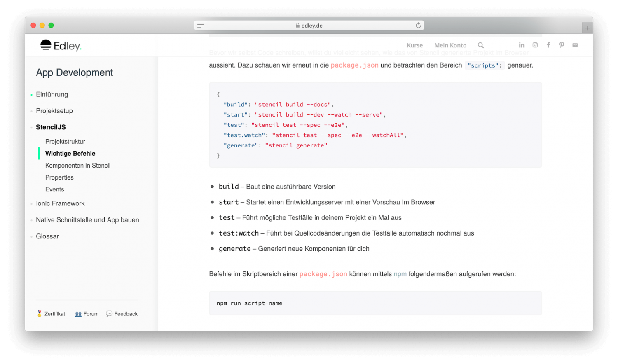Expand the Ionic Framework section
Viewport: 618px width, 364px height.
tap(60, 203)
